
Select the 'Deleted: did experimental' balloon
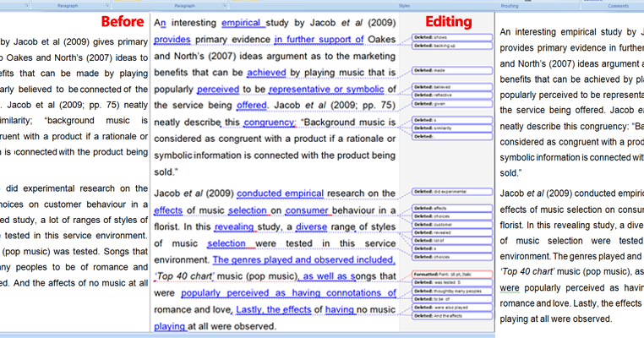pyautogui.click(x=452, y=192)
